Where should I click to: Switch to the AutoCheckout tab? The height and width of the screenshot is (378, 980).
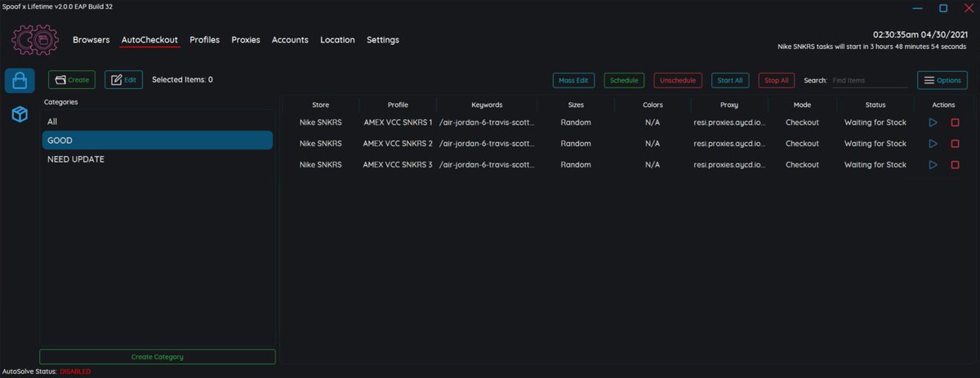(149, 40)
